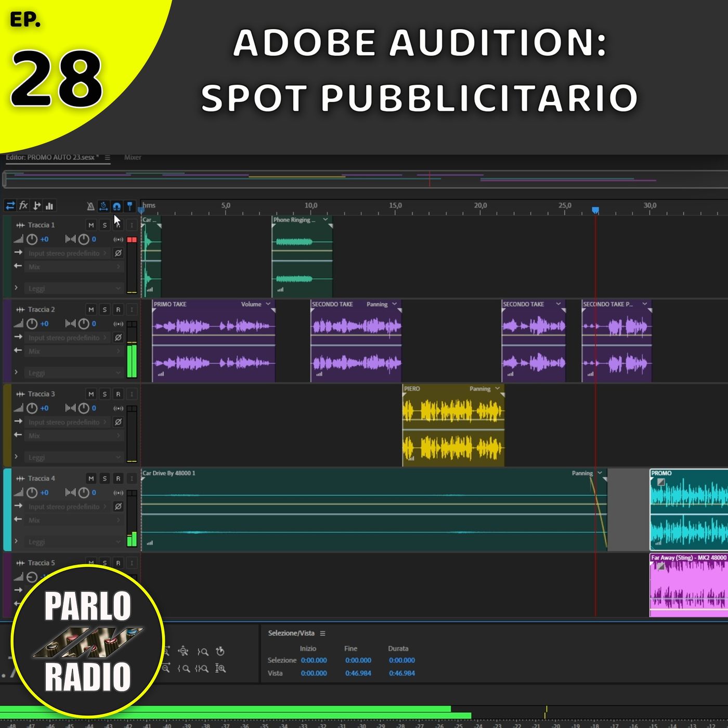Toggle the metronome icon
The height and width of the screenshot is (728, 728).
90,206
